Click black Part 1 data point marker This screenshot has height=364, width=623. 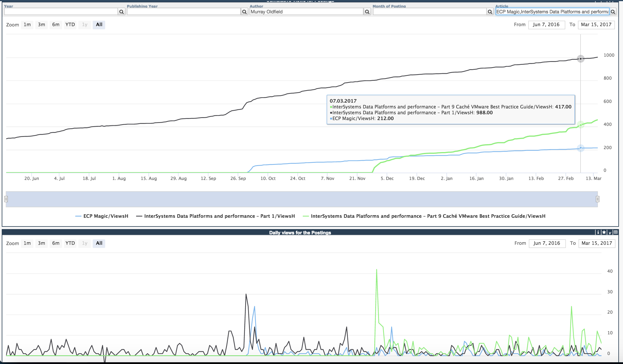coord(581,59)
